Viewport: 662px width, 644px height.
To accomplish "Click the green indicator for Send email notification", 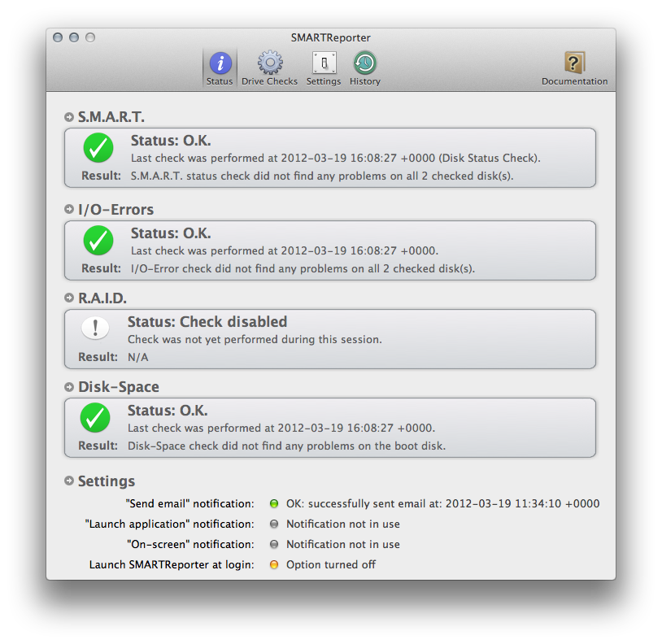I will (274, 503).
